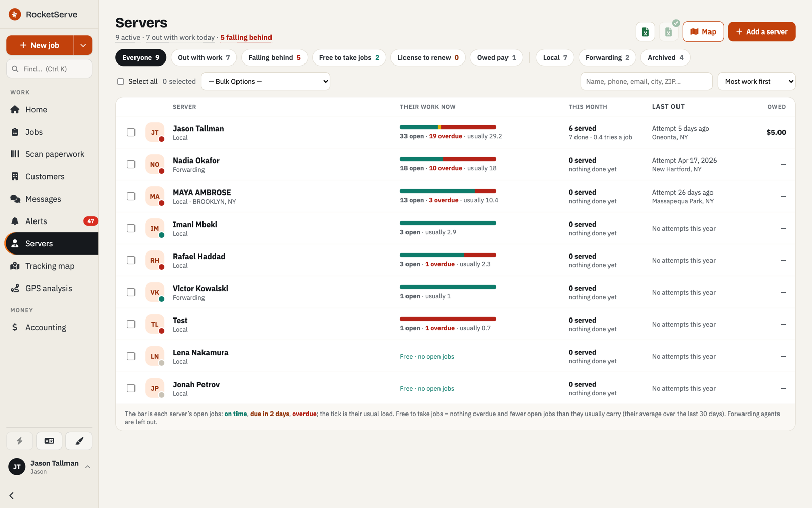This screenshot has width=812, height=508.
Task: Open the Bulk Options dropdown
Action: [x=266, y=81]
